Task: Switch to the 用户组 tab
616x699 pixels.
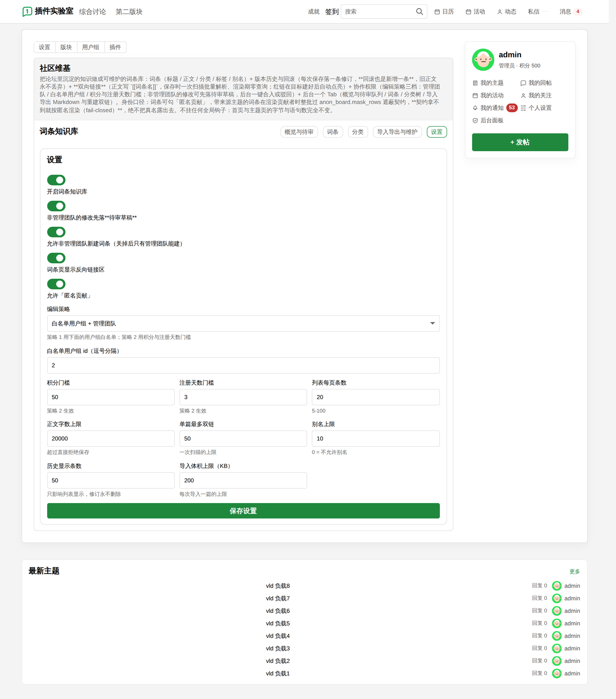Action: click(90, 47)
